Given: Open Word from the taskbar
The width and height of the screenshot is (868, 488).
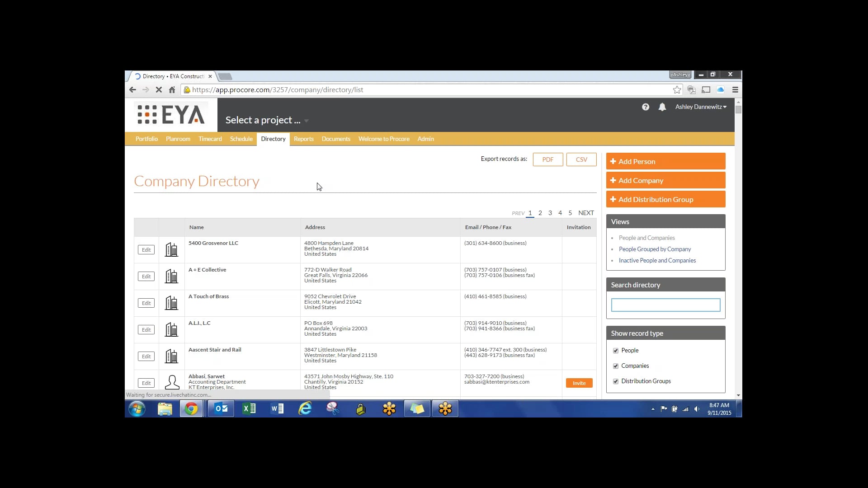Looking at the screenshot, I should pos(277,408).
